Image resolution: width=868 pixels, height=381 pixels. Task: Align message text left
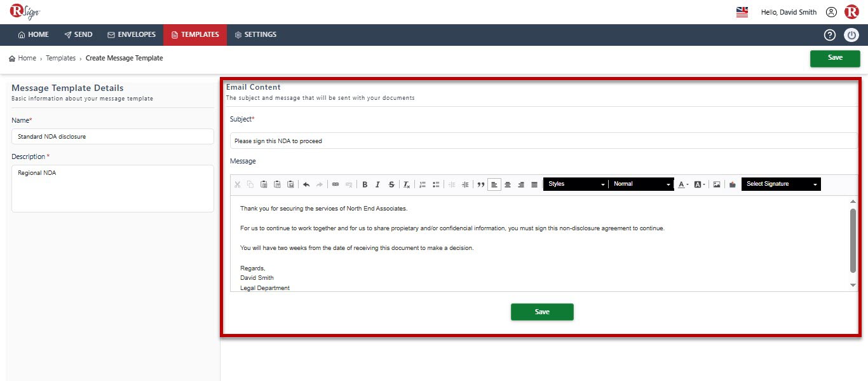point(494,184)
